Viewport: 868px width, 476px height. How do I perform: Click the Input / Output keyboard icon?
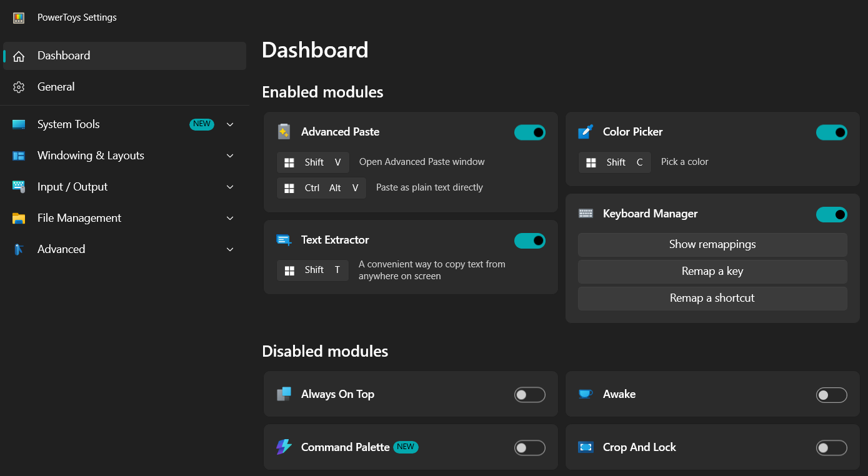click(19, 187)
